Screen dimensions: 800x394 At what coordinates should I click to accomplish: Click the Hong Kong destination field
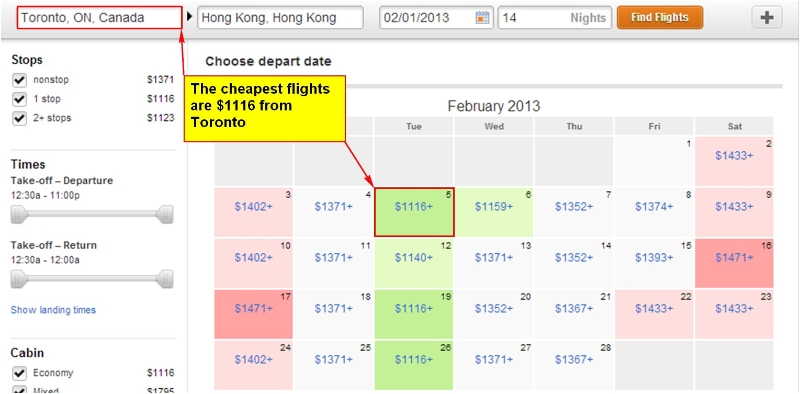[280, 18]
